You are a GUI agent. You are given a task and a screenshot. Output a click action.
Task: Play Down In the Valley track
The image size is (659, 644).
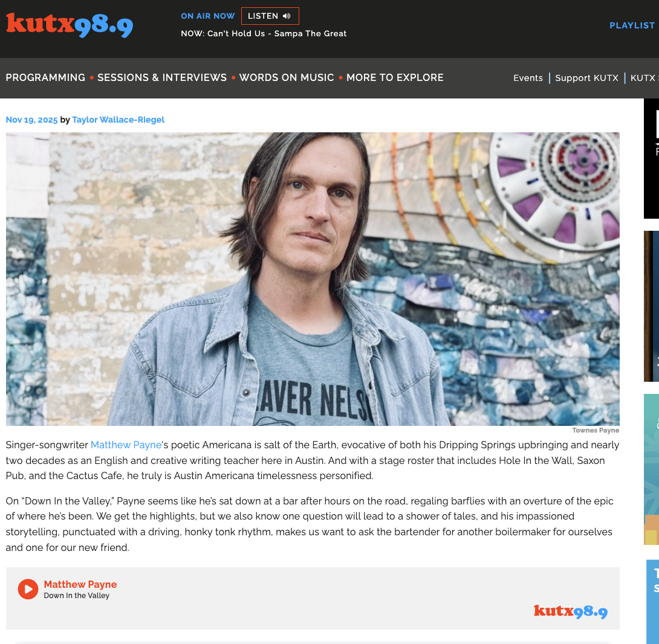(x=28, y=589)
